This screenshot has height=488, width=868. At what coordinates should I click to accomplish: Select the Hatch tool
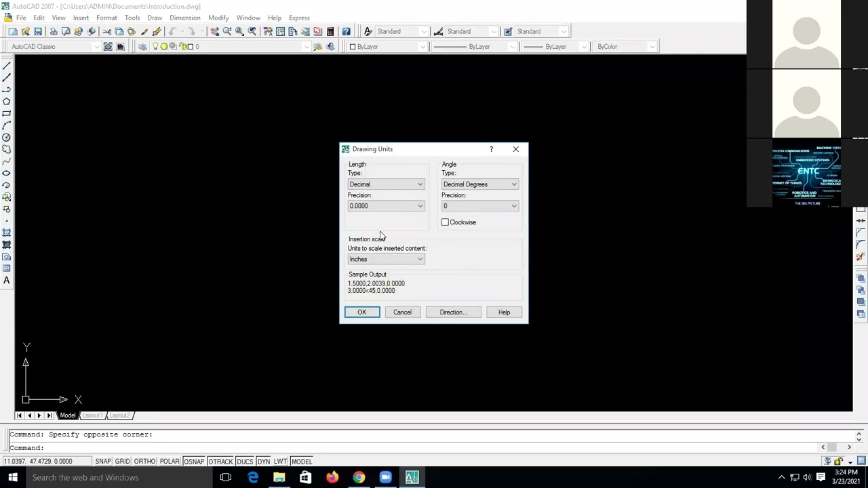(7, 232)
